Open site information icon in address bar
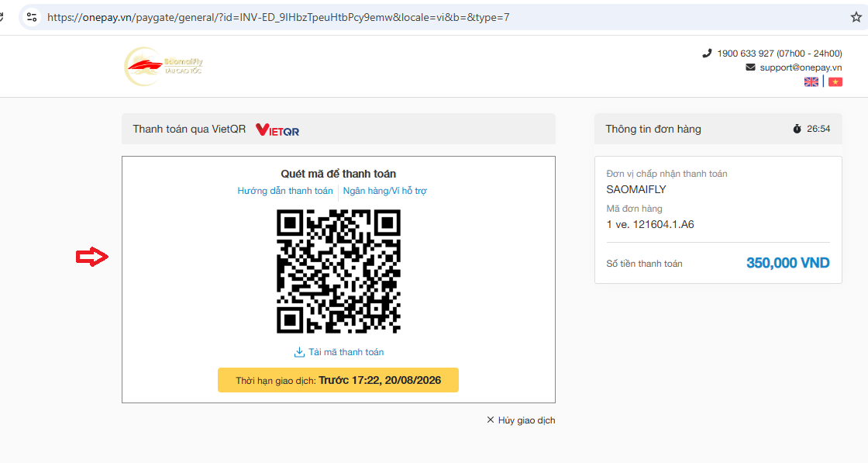 click(32, 17)
